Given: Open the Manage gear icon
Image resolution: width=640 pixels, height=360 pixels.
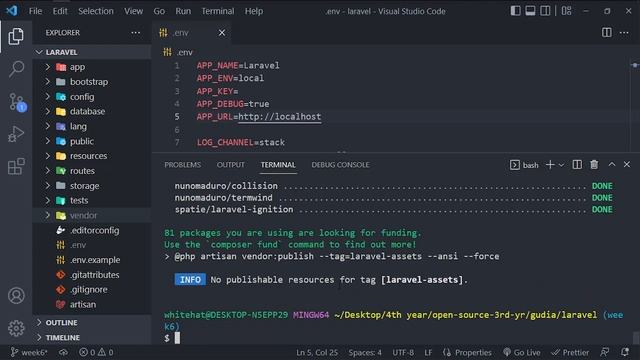Looking at the screenshot, I should (x=16, y=328).
